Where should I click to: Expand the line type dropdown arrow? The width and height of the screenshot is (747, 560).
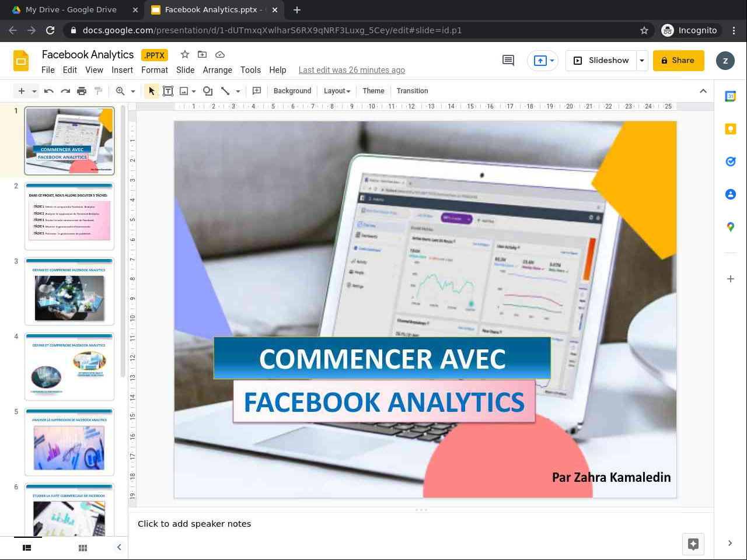click(238, 91)
